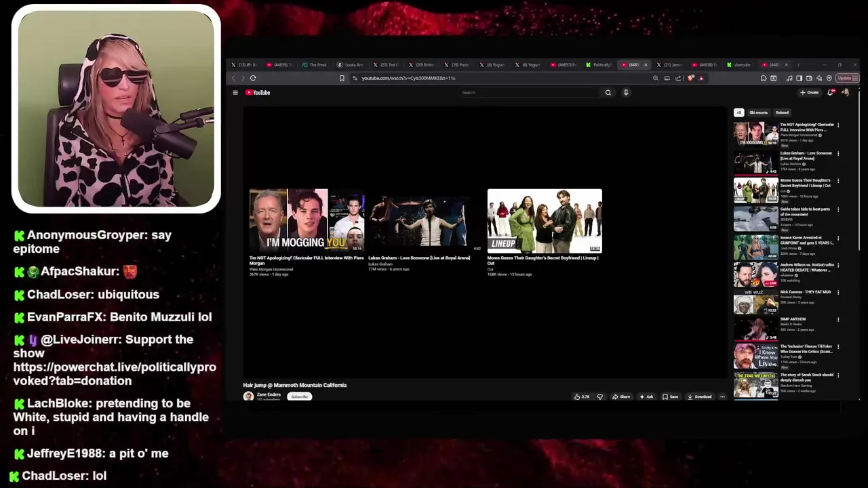Click the Download button under video
Screen dimensions: 868x488
pyautogui.click(x=700, y=396)
